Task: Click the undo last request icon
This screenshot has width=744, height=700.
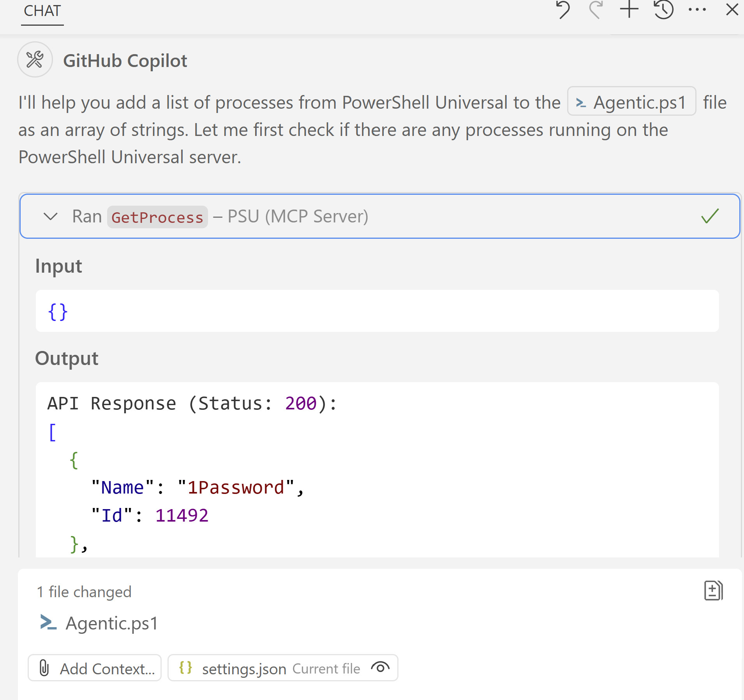Action: tap(563, 10)
